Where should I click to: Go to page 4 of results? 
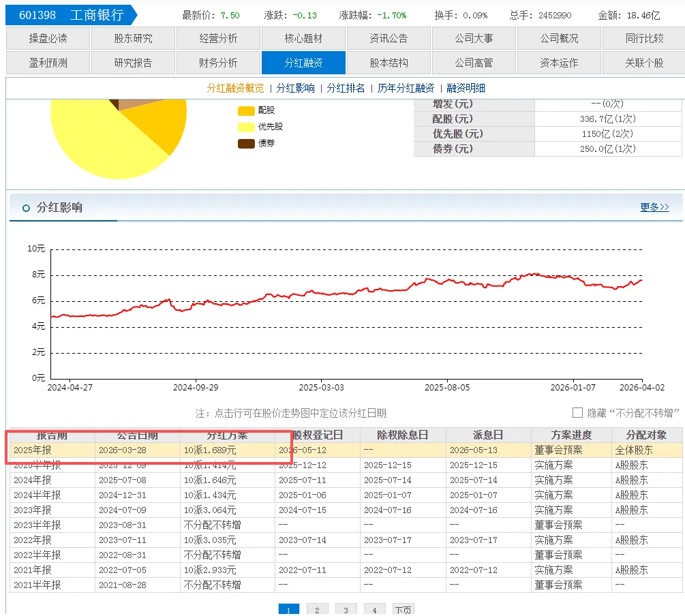click(x=374, y=609)
